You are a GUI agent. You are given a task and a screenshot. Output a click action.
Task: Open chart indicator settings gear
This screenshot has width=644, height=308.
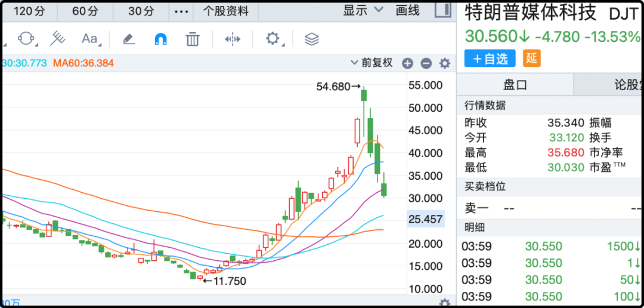click(444, 63)
